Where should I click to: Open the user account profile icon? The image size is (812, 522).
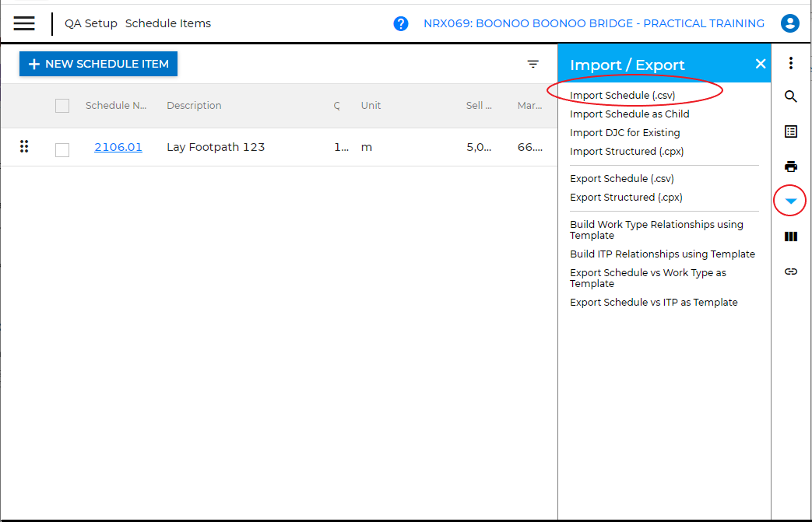789,23
